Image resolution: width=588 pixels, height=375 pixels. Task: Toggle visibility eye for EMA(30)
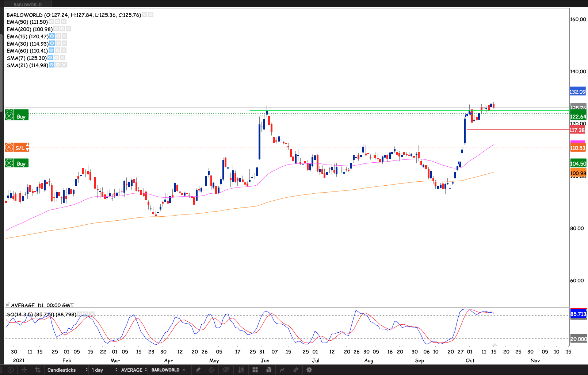[x=52, y=43]
